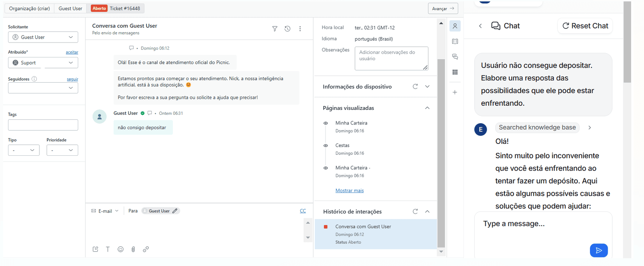This screenshot has width=644, height=266.
Task: Switch to the Guest User tab
Action: click(x=70, y=8)
